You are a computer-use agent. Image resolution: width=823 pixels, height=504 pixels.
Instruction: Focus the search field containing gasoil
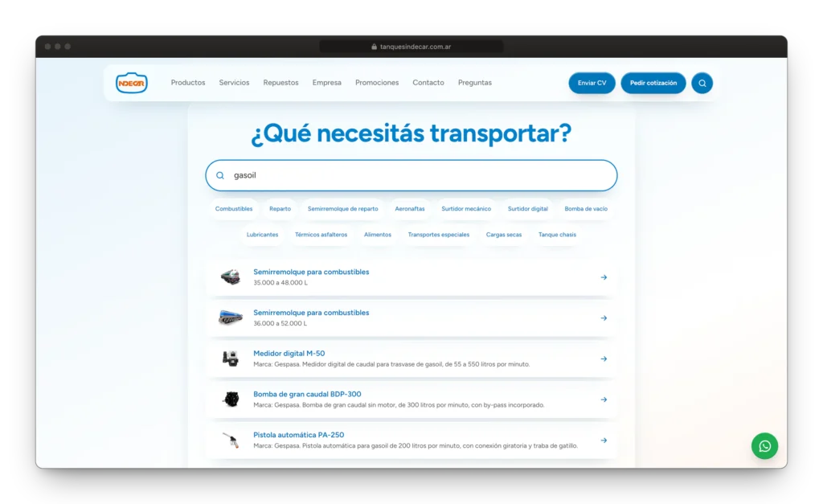[411, 175]
